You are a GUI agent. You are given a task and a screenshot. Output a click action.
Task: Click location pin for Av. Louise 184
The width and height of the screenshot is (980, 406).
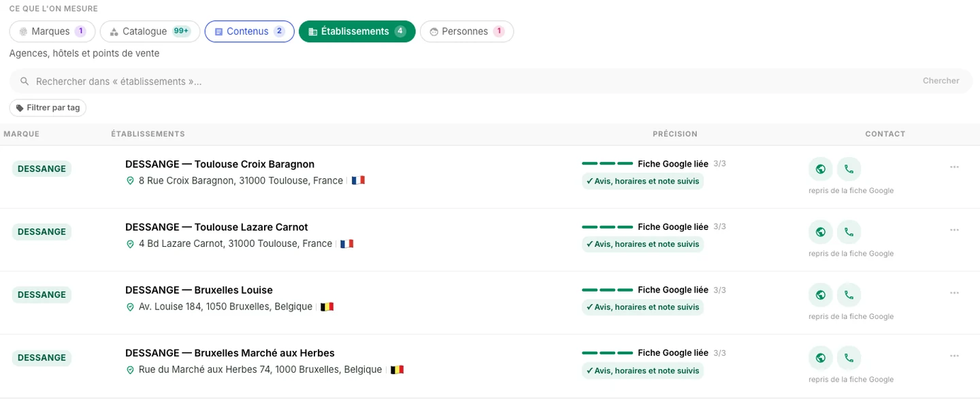pyautogui.click(x=130, y=307)
